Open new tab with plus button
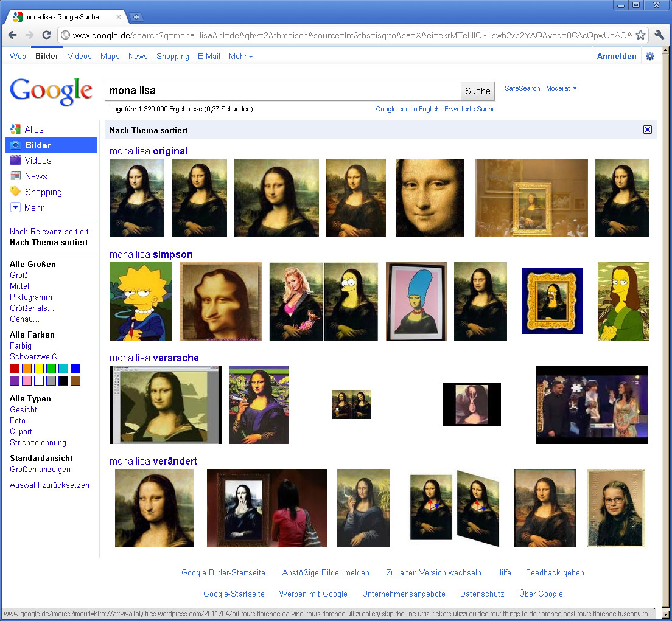This screenshot has height=621, width=672. [x=136, y=17]
